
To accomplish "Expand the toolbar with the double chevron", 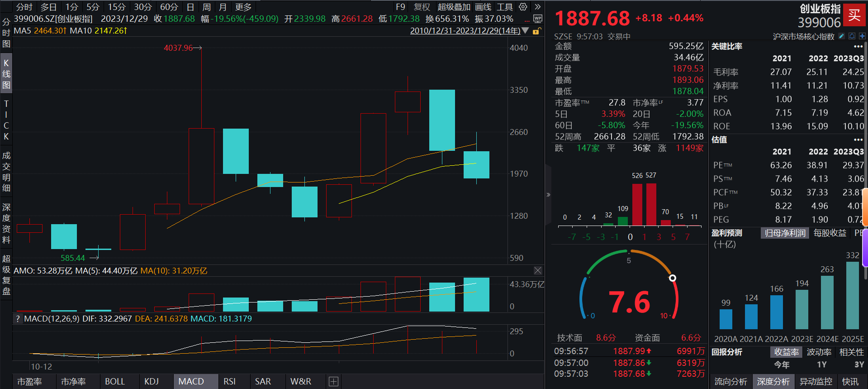I will 537,7.
